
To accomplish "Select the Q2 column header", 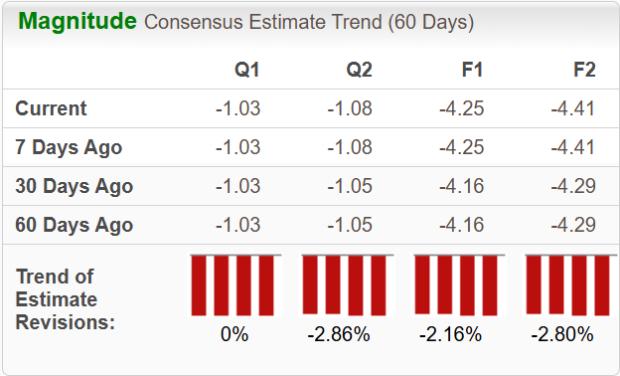I will 359,70.
